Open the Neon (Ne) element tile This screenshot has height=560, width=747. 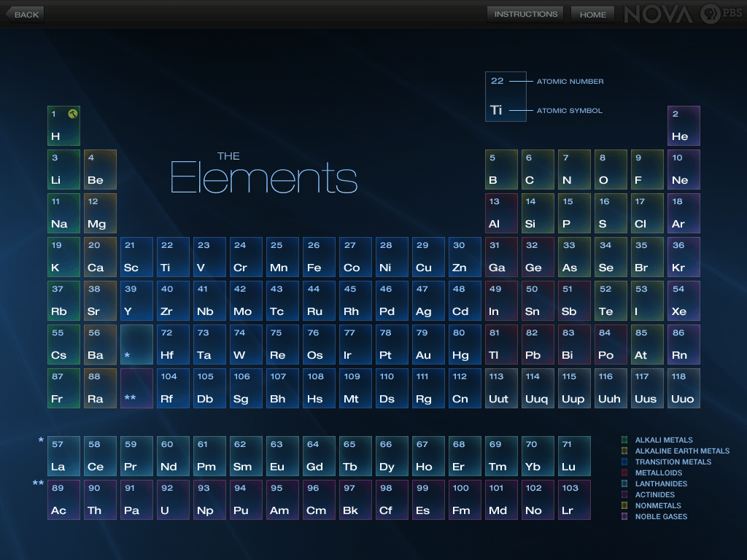pyautogui.click(x=684, y=169)
